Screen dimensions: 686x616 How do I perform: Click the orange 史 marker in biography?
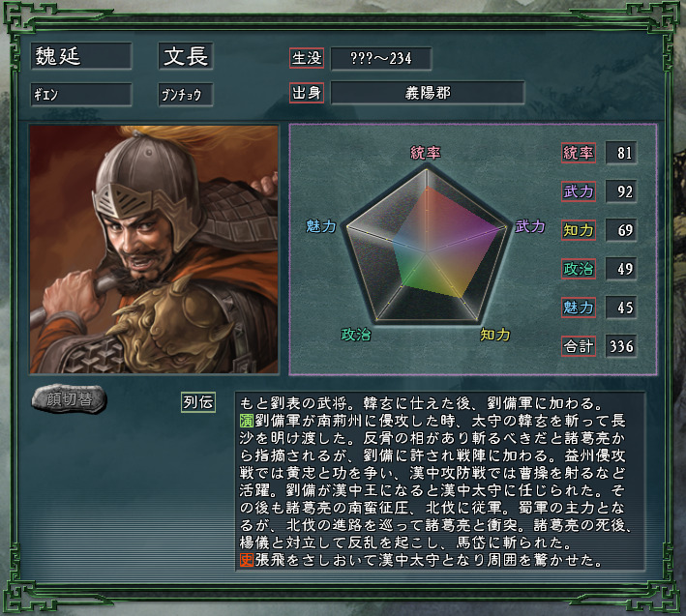pos(247,560)
